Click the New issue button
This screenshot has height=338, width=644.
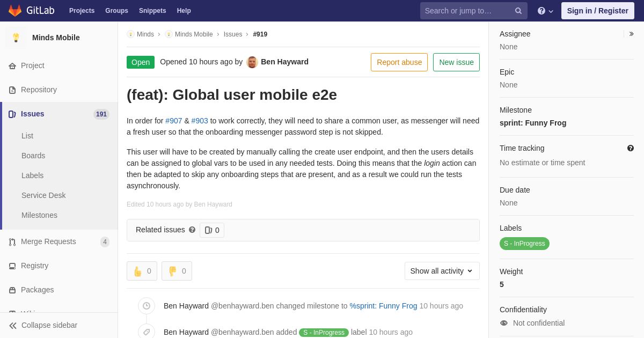click(456, 62)
